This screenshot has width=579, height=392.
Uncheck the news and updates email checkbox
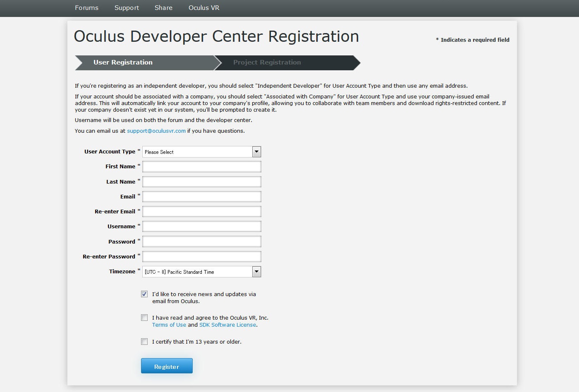144,294
